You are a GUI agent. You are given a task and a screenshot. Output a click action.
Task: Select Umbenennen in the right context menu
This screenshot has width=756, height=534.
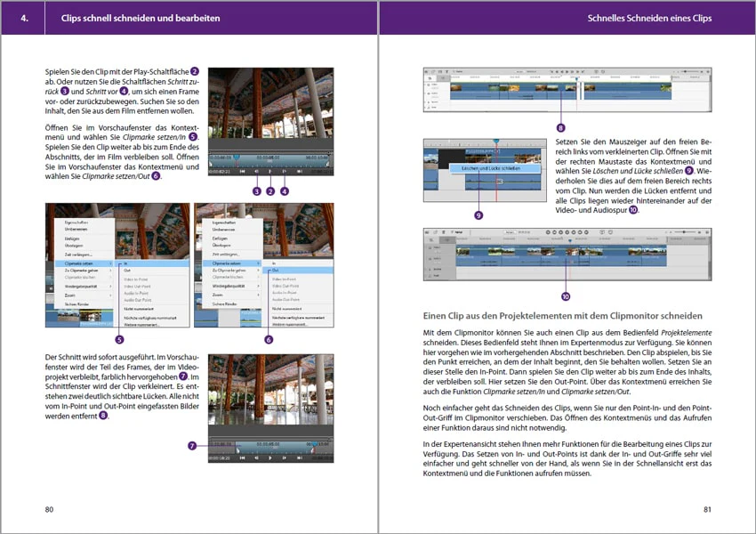[x=224, y=230]
